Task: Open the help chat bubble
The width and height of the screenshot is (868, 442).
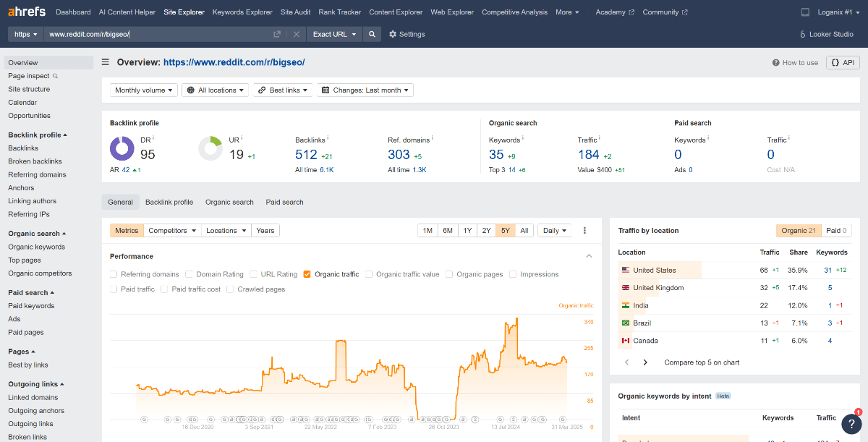Action: (851, 423)
